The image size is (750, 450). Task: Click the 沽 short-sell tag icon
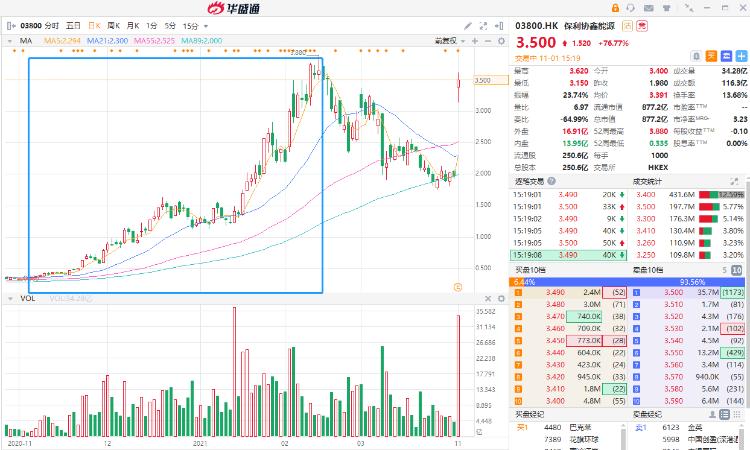pos(627,26)
